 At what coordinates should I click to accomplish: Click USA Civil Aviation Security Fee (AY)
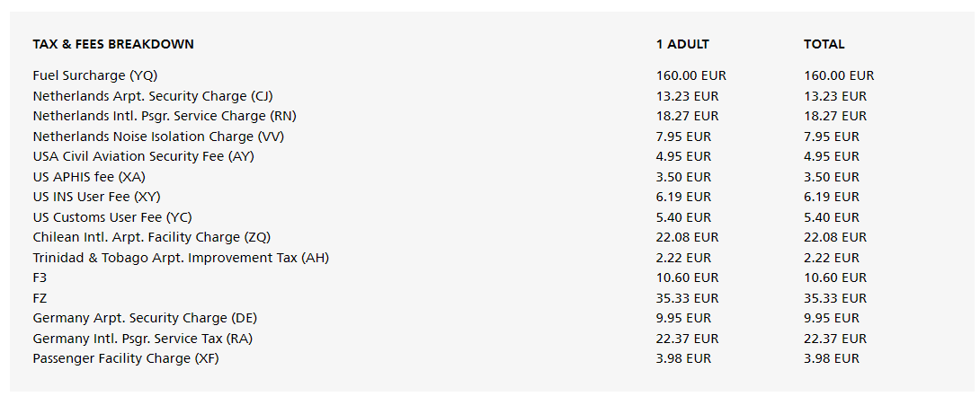tap(143, 156)
